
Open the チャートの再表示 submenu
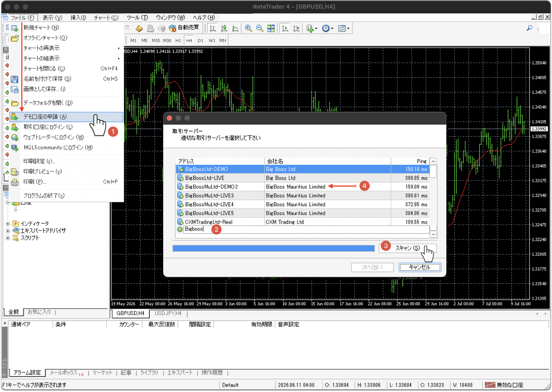pyautogui.click(x=66, y=48)
